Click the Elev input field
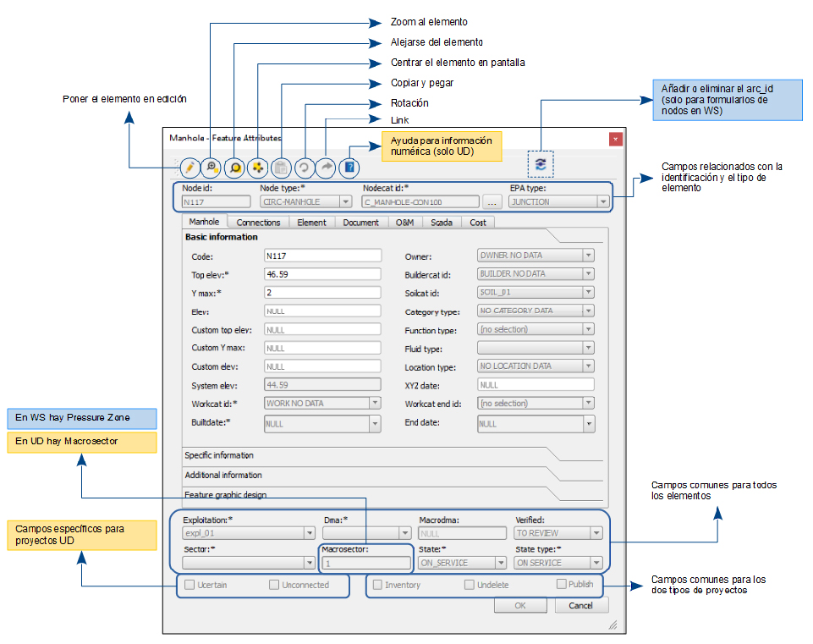Viewport: 813px width, 644px height. coord(322,311)
